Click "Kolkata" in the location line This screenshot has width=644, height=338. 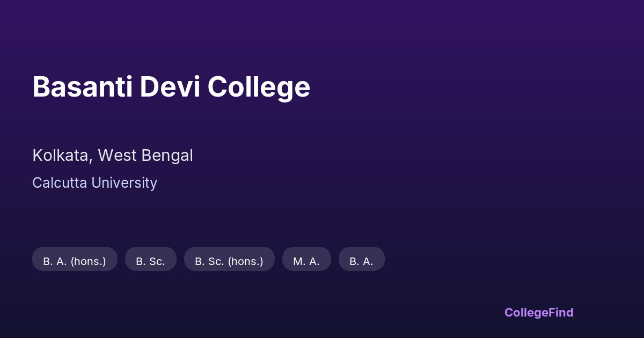click(x=61, y=156)
